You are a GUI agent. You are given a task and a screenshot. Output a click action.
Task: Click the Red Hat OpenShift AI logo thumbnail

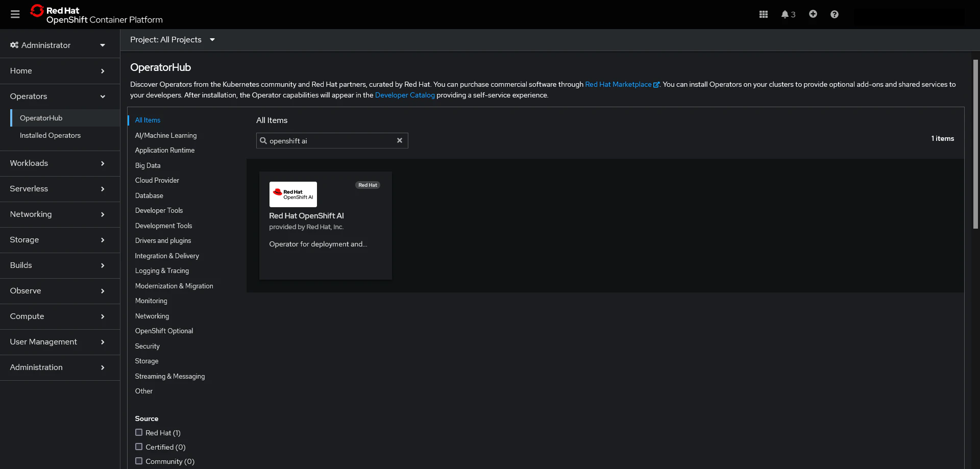293,194
